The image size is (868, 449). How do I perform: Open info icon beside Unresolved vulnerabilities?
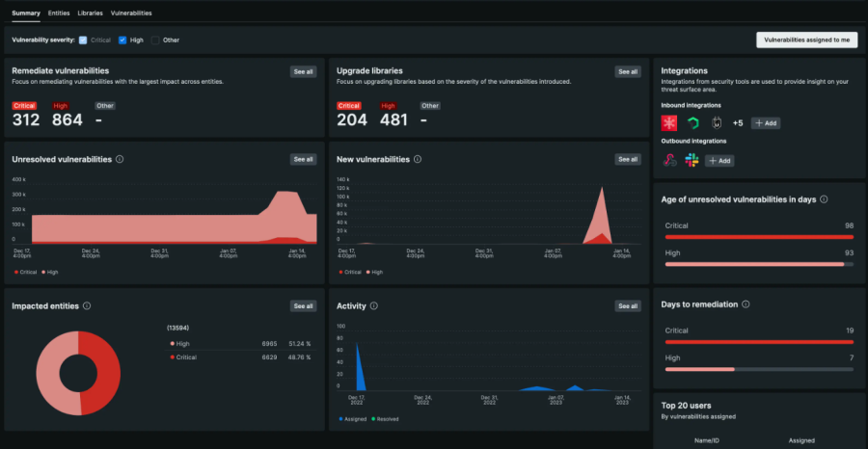coord(120,159)
